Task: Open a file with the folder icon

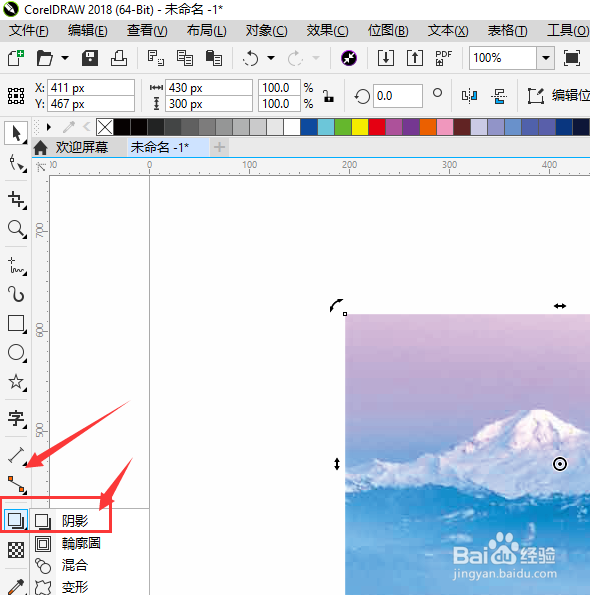Action: (x=44, y=58)
